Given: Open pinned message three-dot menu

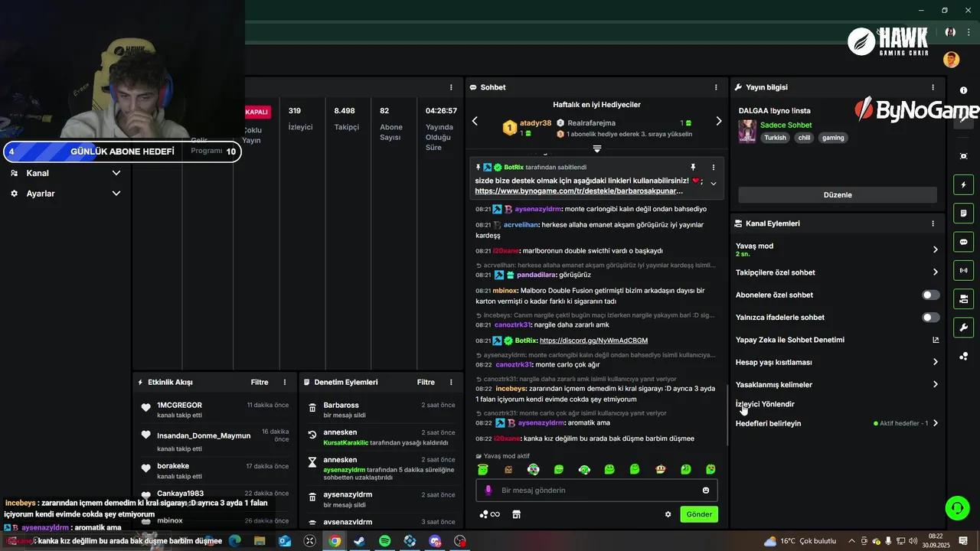Looking at the screenshot, I should (714, 167).
